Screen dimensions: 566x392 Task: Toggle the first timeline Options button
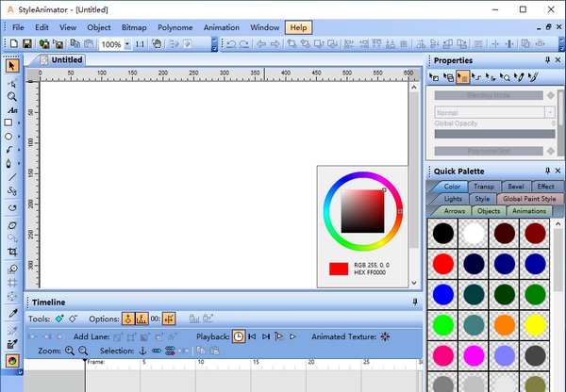(127, 319)
